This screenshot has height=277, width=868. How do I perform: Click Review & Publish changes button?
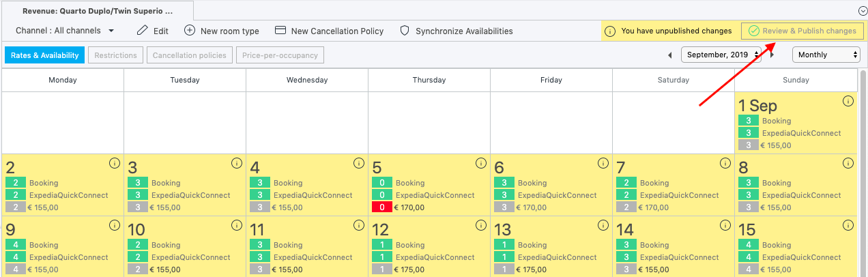802,31
